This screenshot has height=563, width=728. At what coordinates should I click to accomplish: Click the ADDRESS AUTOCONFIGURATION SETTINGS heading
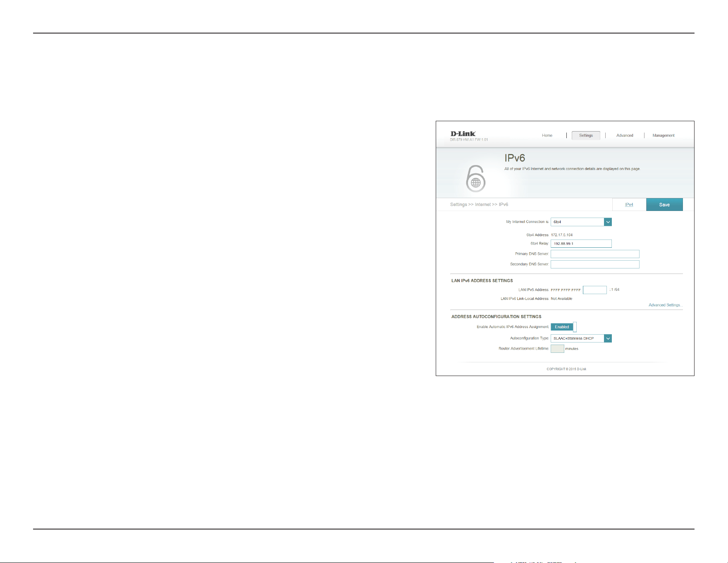496,317
